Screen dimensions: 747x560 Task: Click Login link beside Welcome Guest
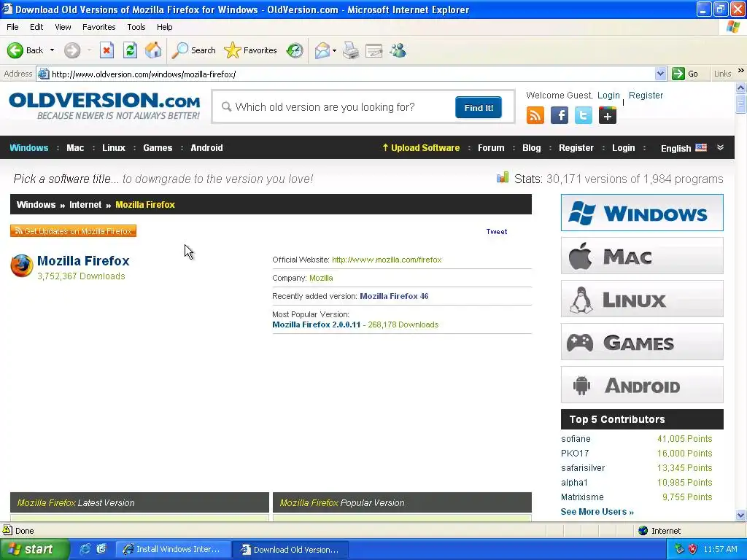(x=608, y=96)
